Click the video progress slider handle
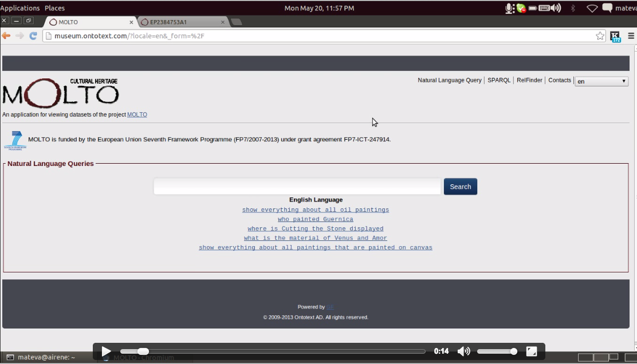 click(143, 351)
